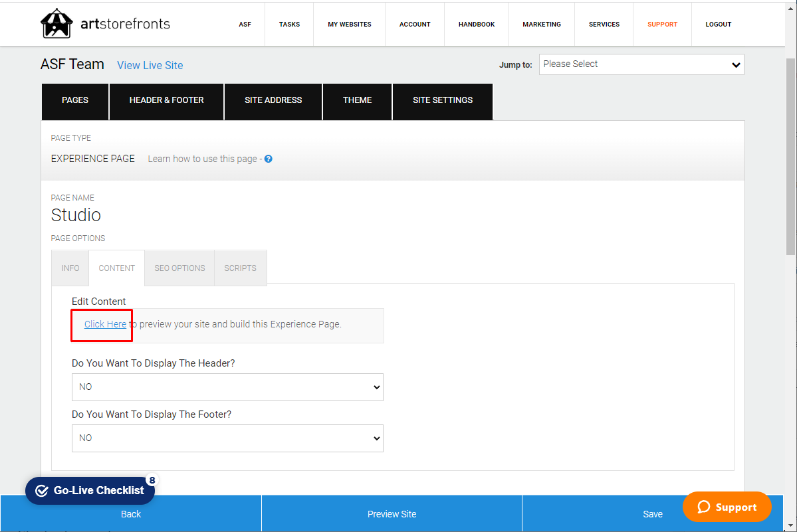Click the Preview Site button
Screen dimensions: 797x532
click(x=392, y=513)
